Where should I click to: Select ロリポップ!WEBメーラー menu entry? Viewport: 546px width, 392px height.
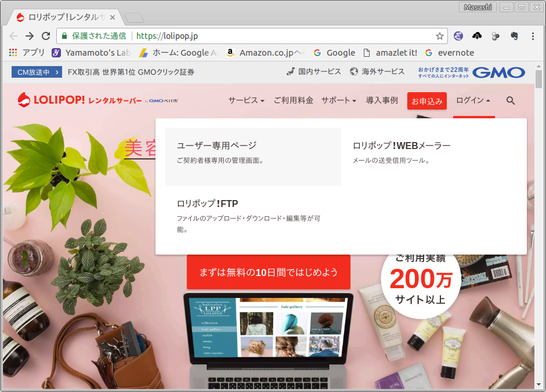(402, 146)
